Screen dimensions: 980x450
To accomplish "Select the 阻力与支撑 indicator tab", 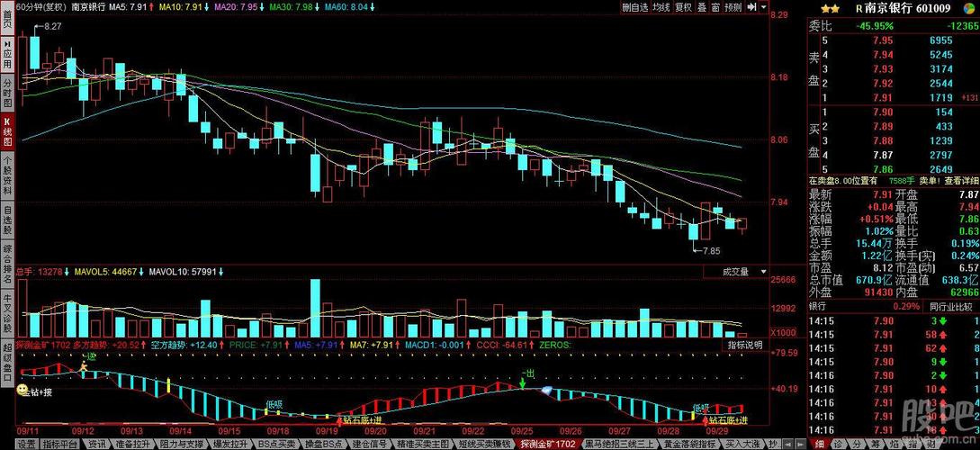I will tap(182, 444).
